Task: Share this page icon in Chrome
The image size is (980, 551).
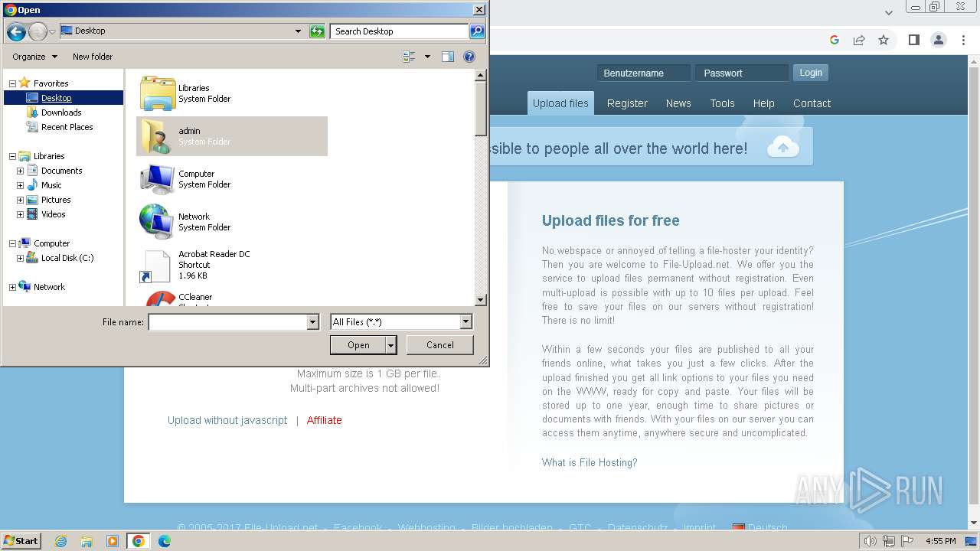Action: pyautogui.click(x=859, y=40)
